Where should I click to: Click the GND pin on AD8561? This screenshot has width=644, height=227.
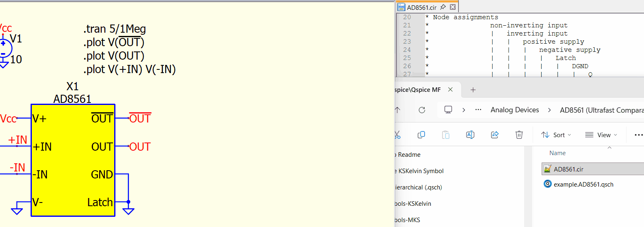[x=102, y=174]
